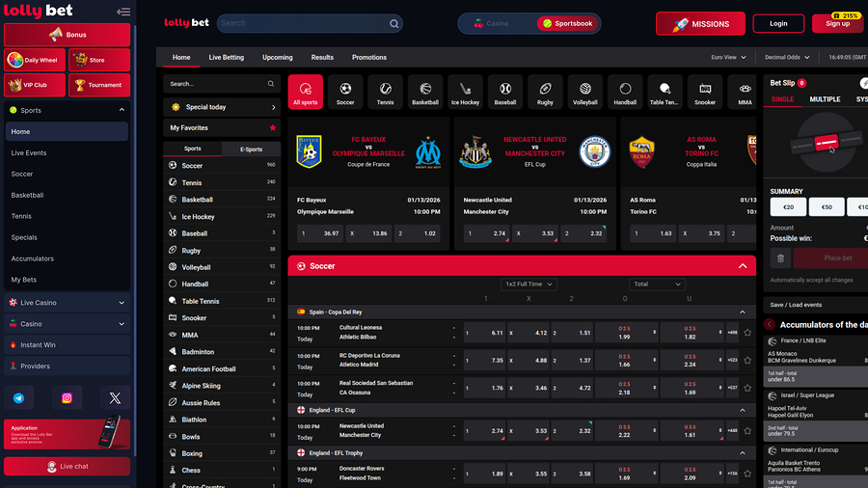Open the Daily Wheel button
Image resolution: width=868 pixels, height=488 pixels.
point(35,60)
